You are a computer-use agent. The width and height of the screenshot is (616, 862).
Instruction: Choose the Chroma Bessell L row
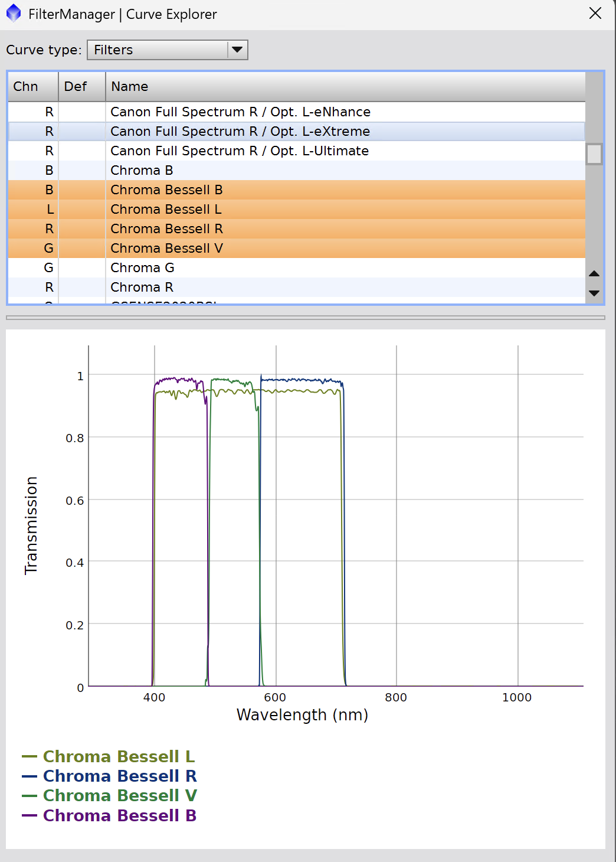pyautogui.click(x=297, y=209)
